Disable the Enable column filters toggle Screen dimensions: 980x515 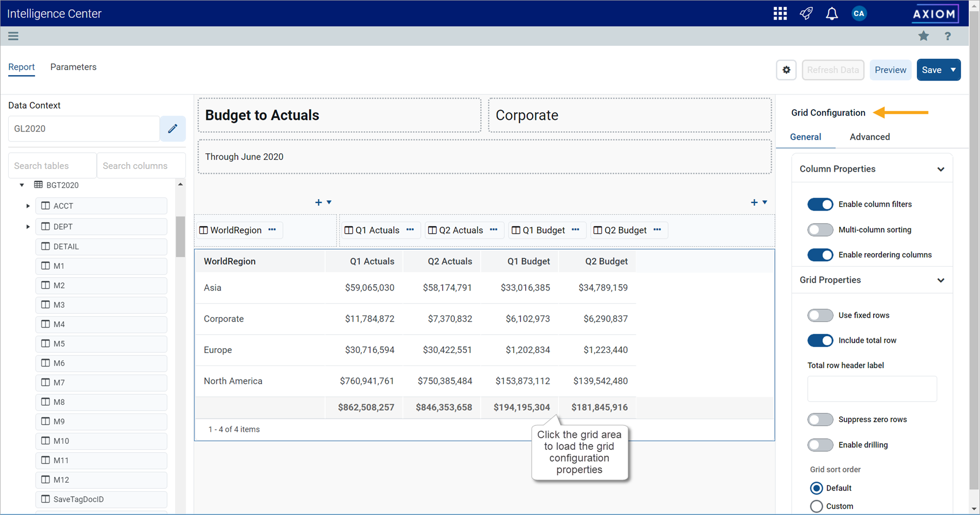[820, 205]
